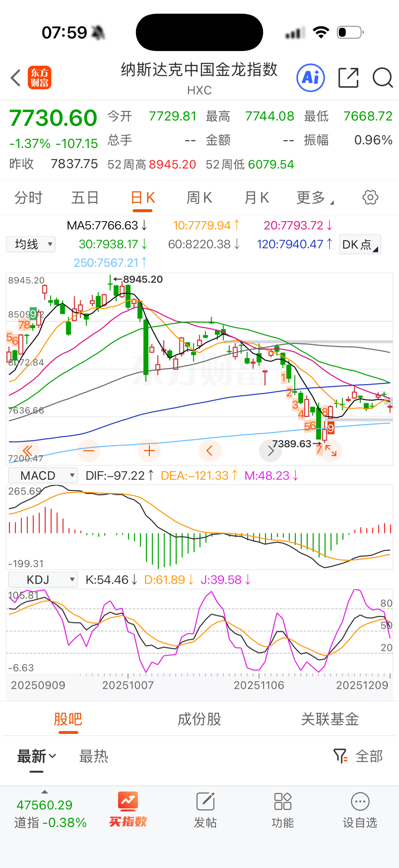399x868 pixels.
Task: Tap 52周高 8945.20 value
Action: point(172,165)
